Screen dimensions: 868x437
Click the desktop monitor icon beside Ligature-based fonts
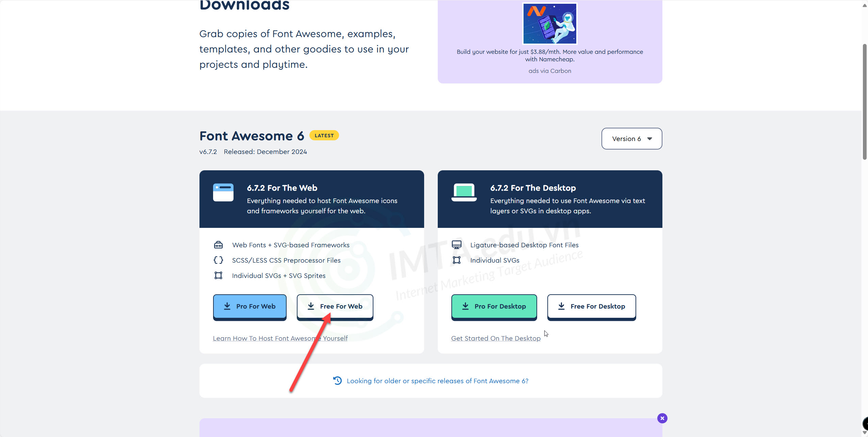456,245
